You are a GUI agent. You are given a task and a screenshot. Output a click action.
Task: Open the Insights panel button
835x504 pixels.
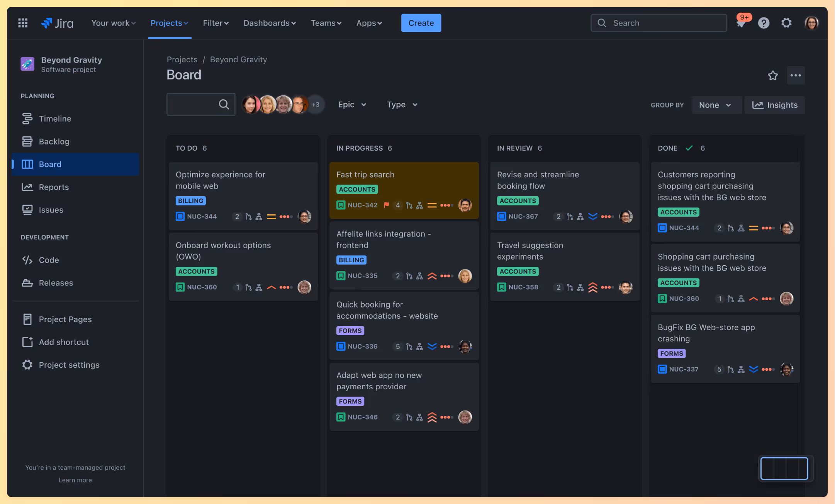775,105
